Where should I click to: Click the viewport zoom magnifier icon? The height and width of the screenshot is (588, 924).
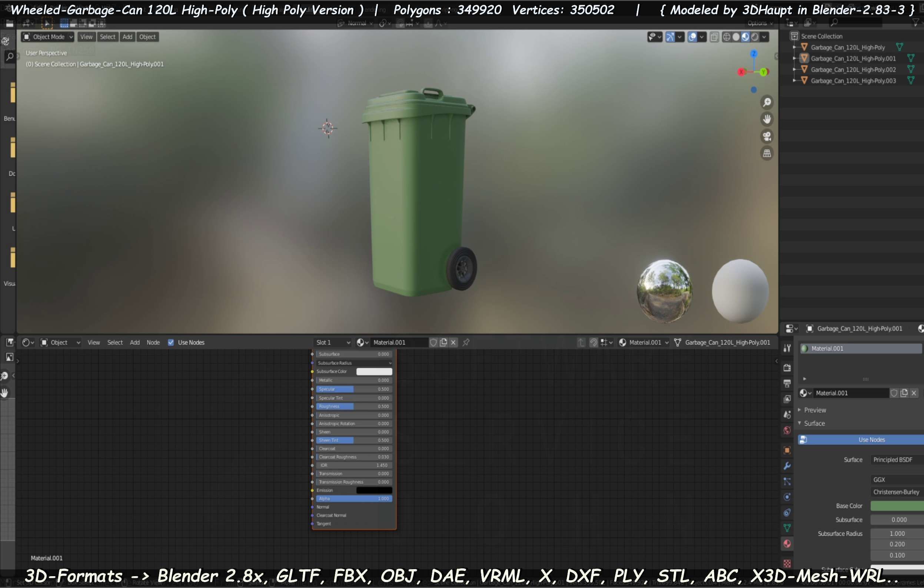tap(767, 102)
